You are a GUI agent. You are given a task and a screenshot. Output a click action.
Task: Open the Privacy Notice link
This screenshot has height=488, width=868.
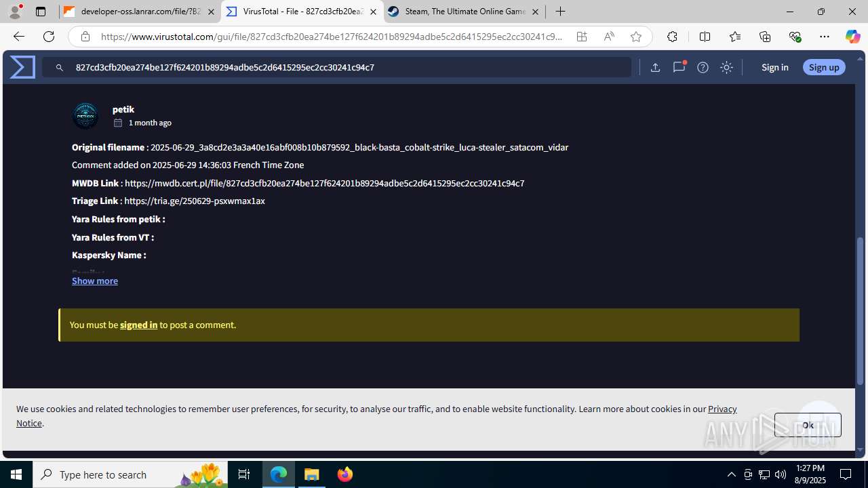722,409
